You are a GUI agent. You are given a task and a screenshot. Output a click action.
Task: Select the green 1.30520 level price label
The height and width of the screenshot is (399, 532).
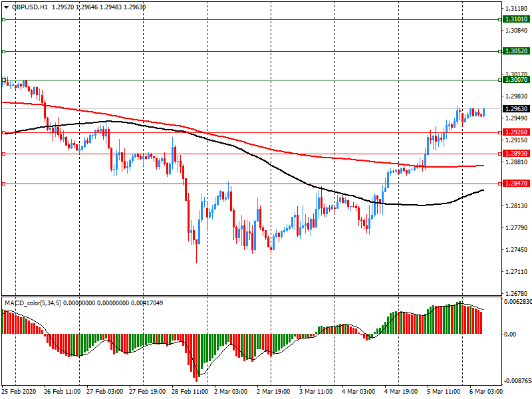(x=517, y=51)
